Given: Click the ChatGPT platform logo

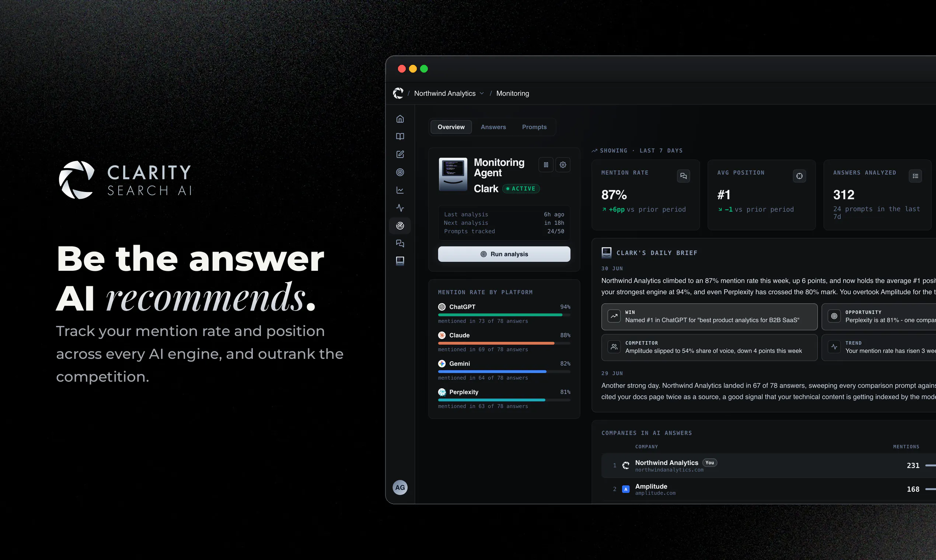Looking at the screenshot, I should point(442,307).
